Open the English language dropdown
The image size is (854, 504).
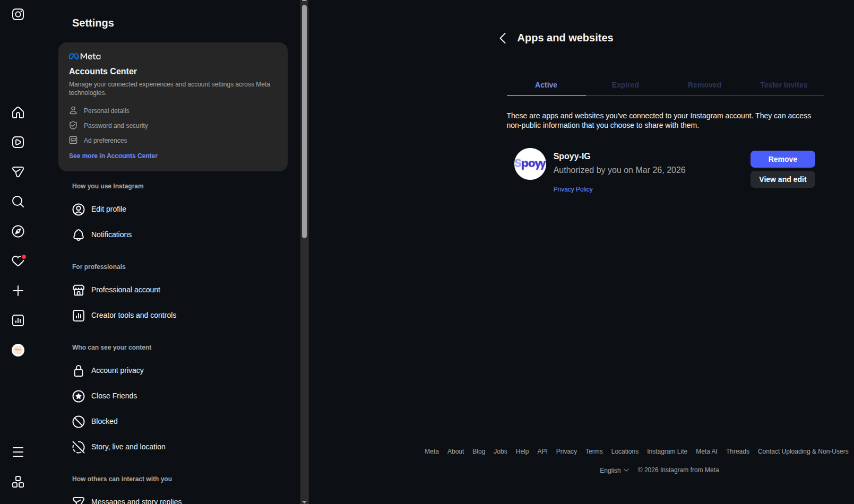point(614,471)
